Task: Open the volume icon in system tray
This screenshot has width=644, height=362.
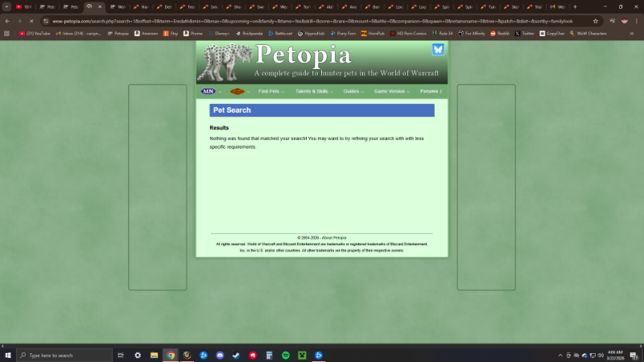Action: click(601, 356)
